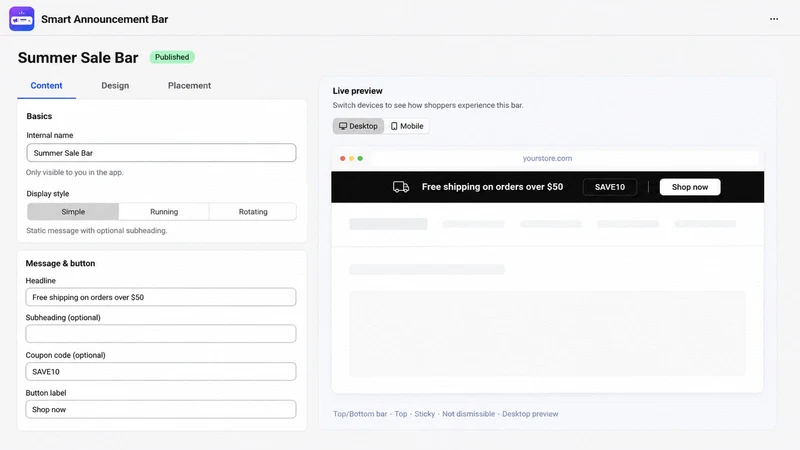Switch to the Content tab
This screenshot has height=450, width=800.
coord(46,86)
